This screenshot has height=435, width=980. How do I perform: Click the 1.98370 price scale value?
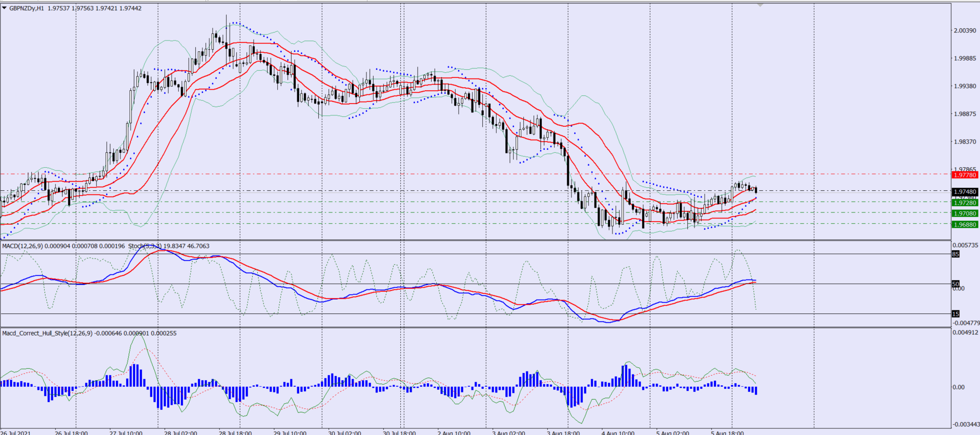(965, 142)
